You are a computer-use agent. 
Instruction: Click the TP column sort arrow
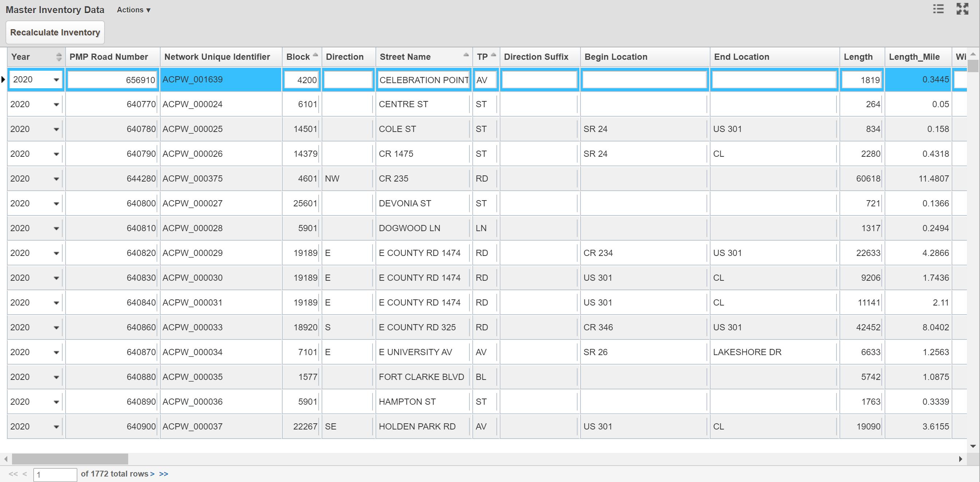point(493,55)
